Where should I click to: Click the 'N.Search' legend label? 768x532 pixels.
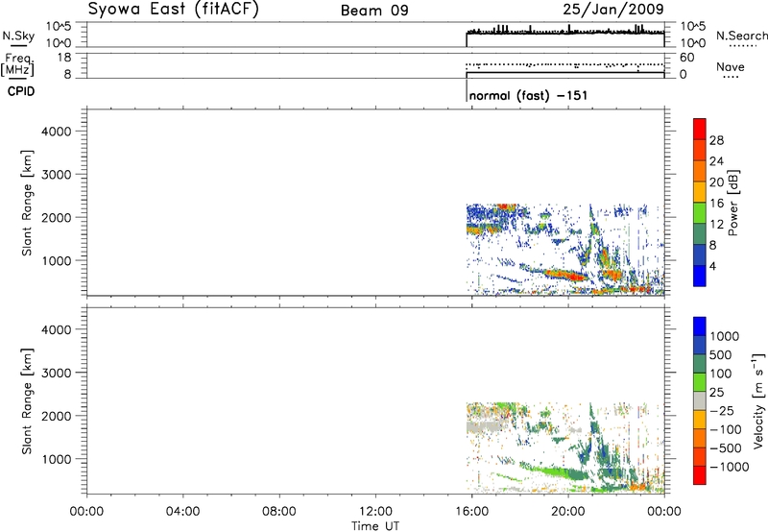742,36
